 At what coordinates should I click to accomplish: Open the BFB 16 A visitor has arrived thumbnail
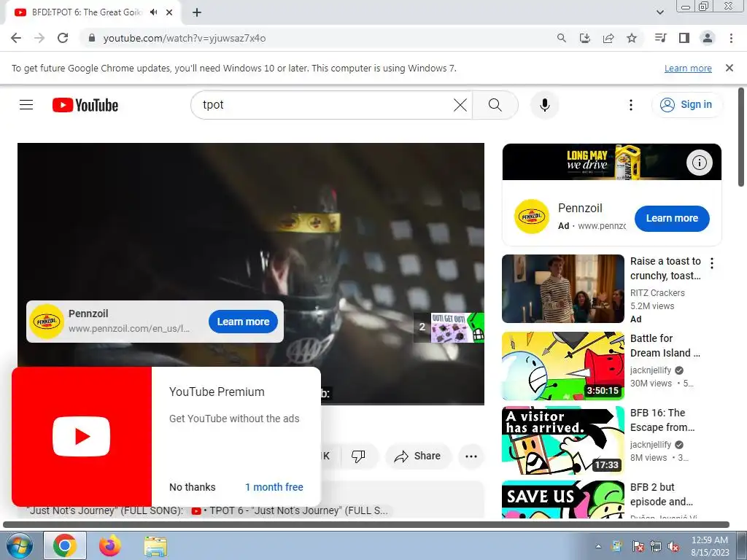click(562, 440)
